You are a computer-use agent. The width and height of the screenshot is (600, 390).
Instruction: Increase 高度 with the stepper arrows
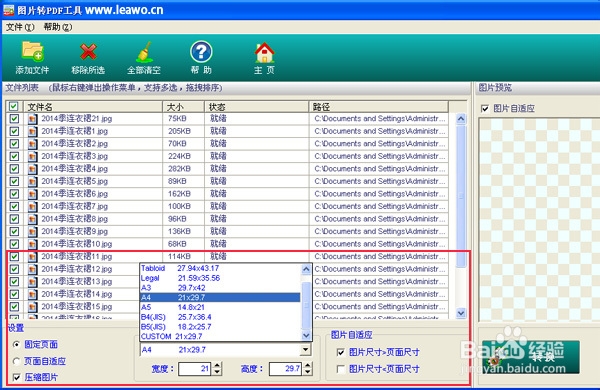click(308, 366)
